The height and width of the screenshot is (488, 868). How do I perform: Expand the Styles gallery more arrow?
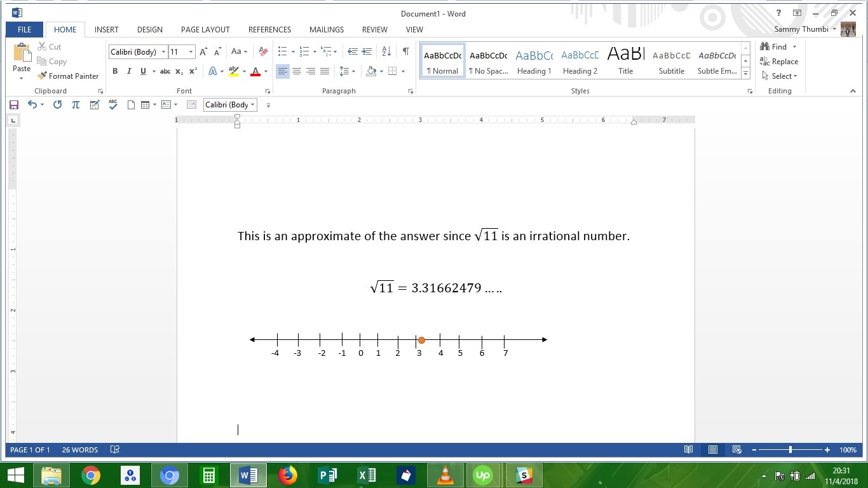click(745, 74)
